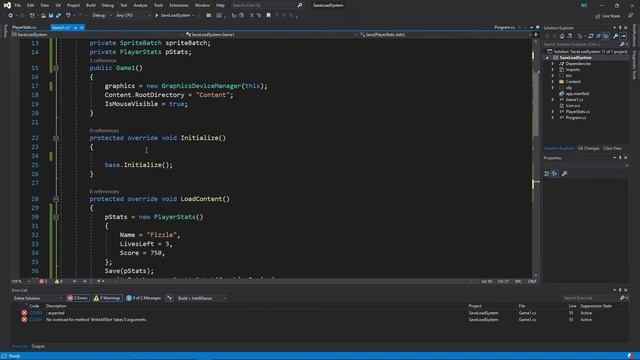640x360 pixels.
Task: Collapse the SaveLoadSystem project node
Action: (547, 58)
